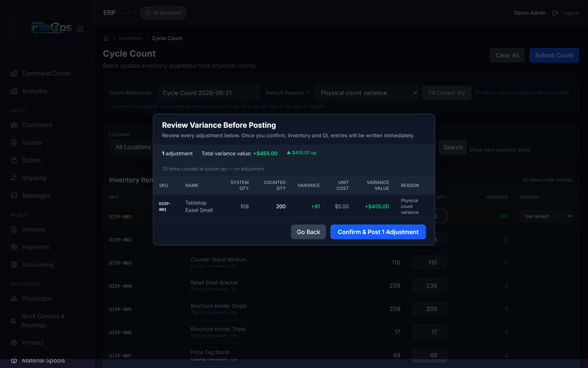This screenshot has height=368, width=588.
Task: Click the logout arrow icon
Action: [555, 13]
